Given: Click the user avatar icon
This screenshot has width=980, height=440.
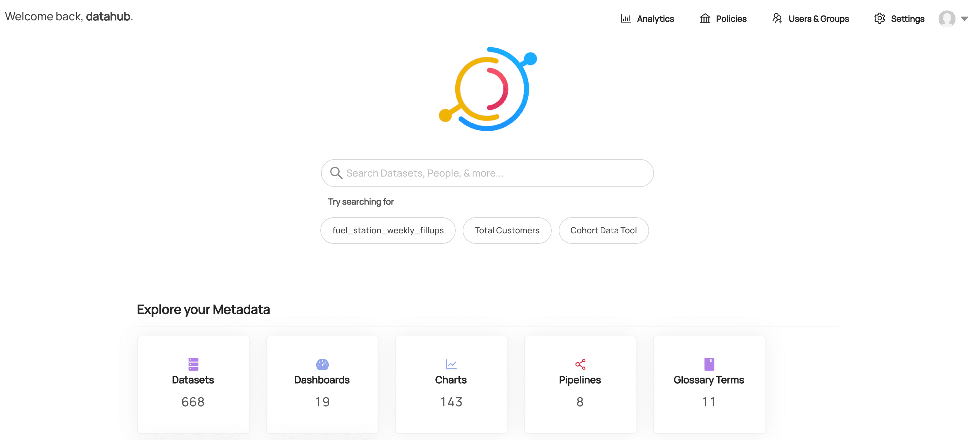Looking at the screenshot, I should coord(947,19).
